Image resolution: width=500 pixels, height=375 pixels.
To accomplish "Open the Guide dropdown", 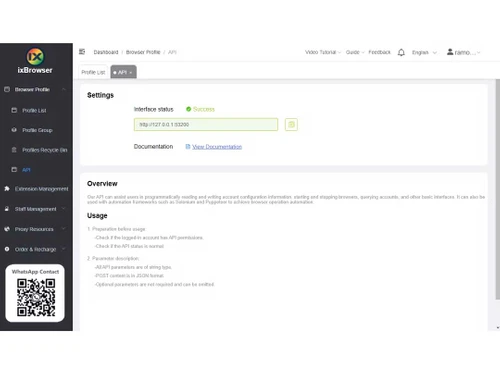I will (x=355, y=52).
